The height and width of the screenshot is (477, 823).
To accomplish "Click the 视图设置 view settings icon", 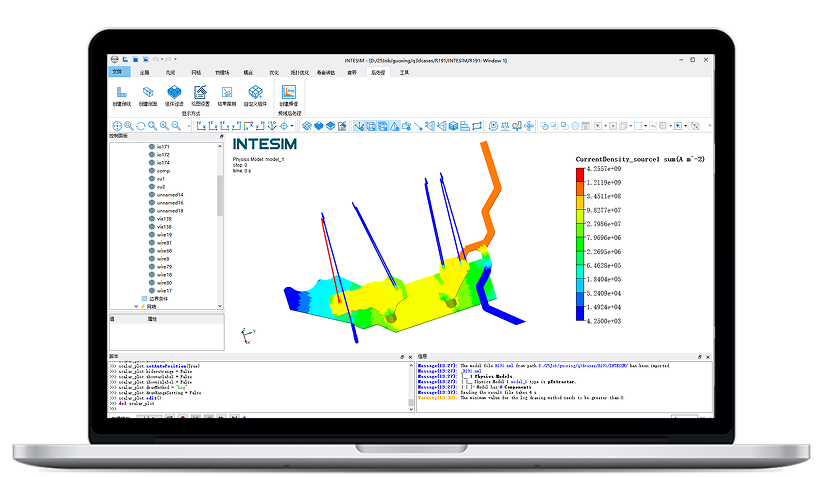I will [x=200, y=93].
